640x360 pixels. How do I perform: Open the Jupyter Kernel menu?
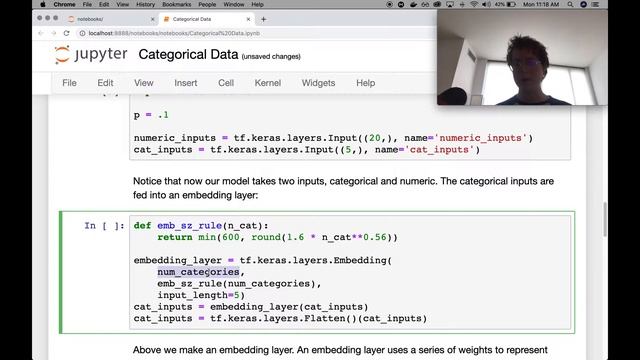[x=268, y=83]
